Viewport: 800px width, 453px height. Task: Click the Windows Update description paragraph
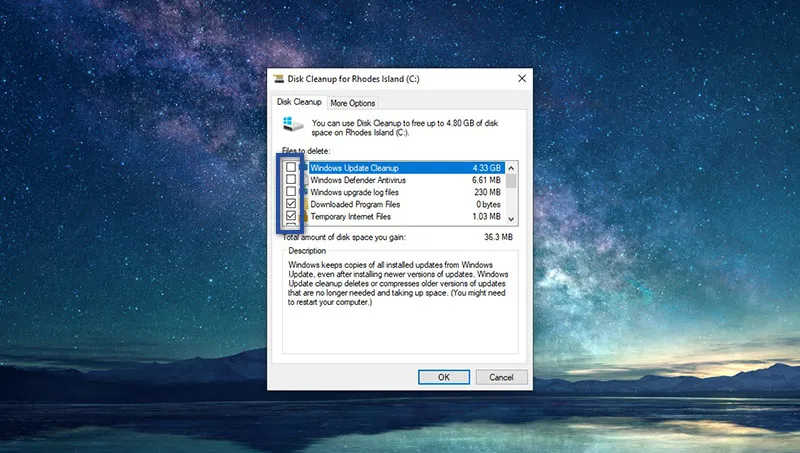pos(398,284)
